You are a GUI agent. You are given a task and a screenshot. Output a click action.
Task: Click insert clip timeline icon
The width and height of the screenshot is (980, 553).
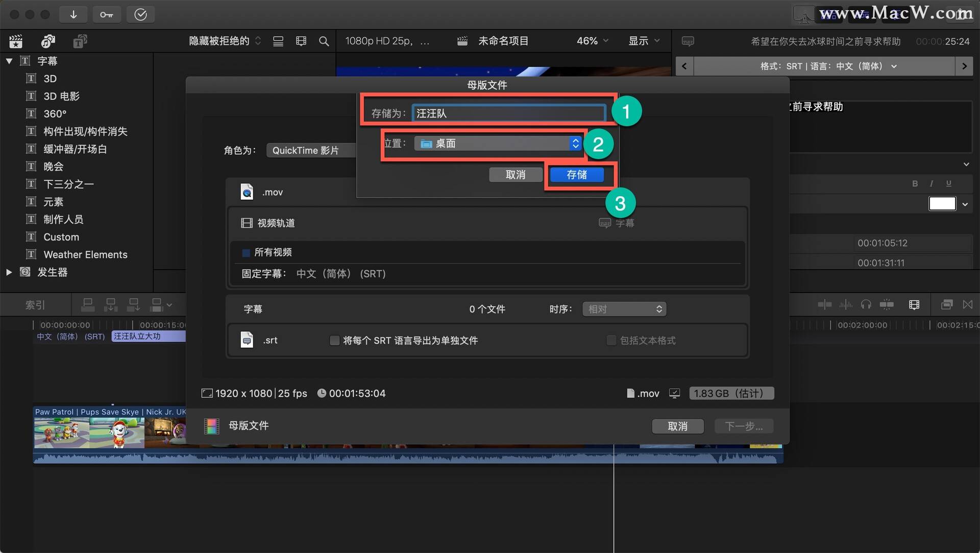point(111,305)
